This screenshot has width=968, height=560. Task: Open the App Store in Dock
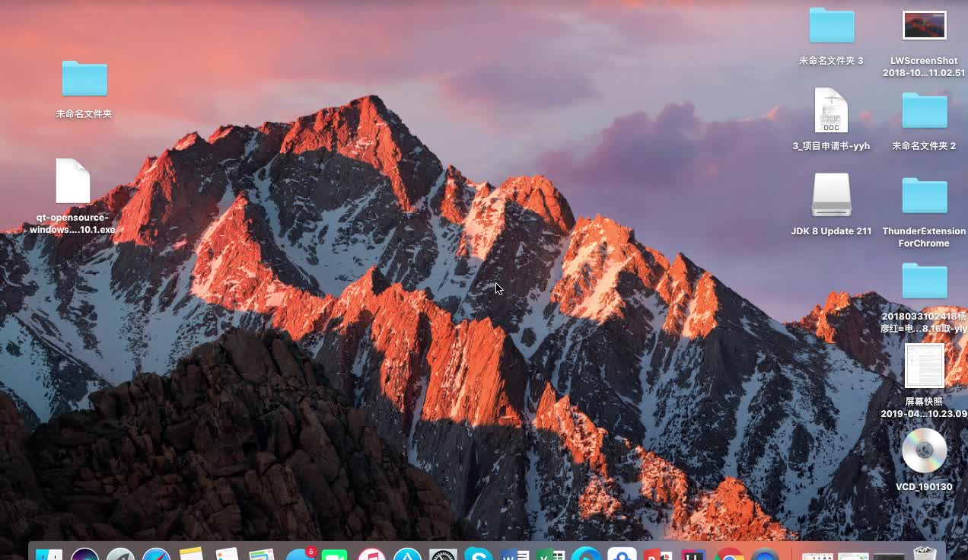pyautogui.click(x=407, y=555)
